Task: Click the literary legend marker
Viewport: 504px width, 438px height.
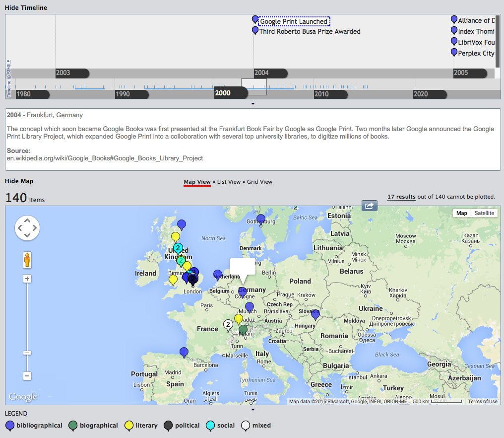Action: tap(129, 426)
